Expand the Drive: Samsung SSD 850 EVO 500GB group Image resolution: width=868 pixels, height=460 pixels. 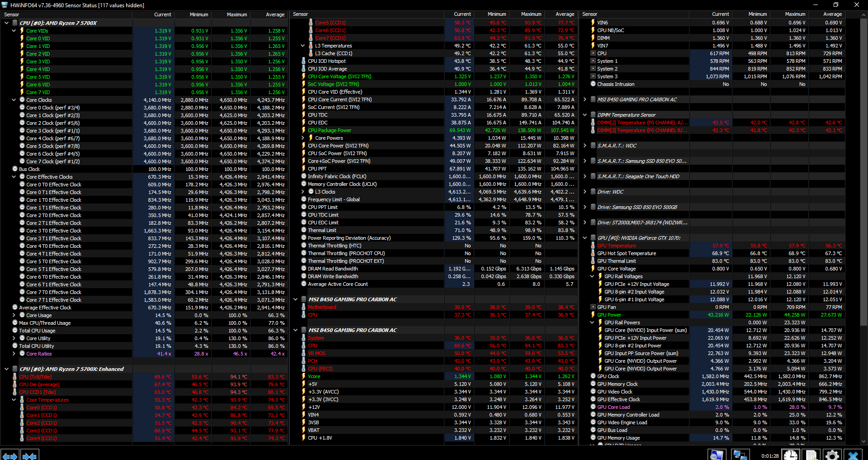pos(585,207)
